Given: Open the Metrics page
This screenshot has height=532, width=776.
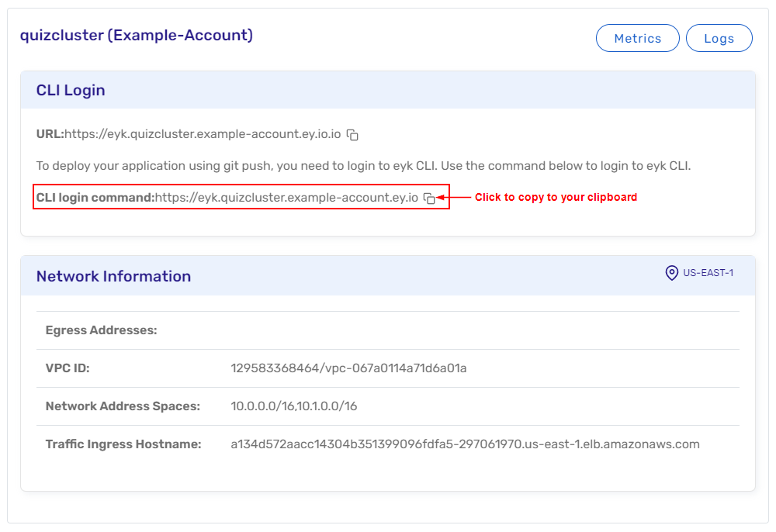Looking at the screenshot, I should coord(637,38).
